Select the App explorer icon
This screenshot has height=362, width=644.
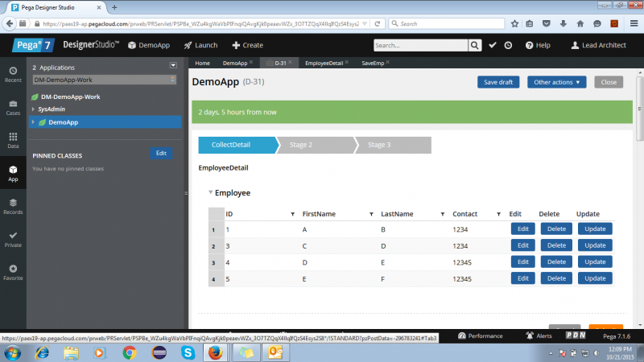click(x=13, y=174)
